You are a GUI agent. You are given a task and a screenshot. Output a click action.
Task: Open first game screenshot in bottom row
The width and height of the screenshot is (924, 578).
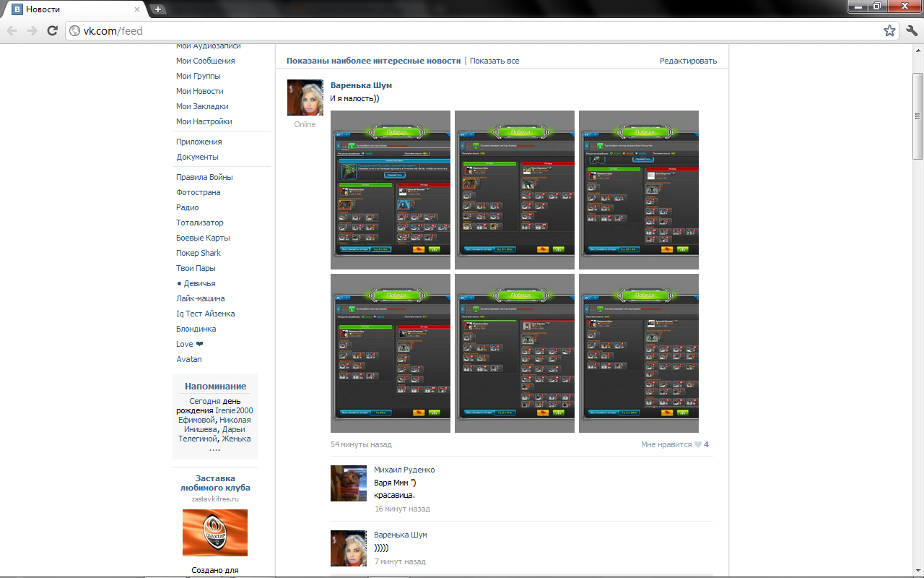(x=391, y=353)
